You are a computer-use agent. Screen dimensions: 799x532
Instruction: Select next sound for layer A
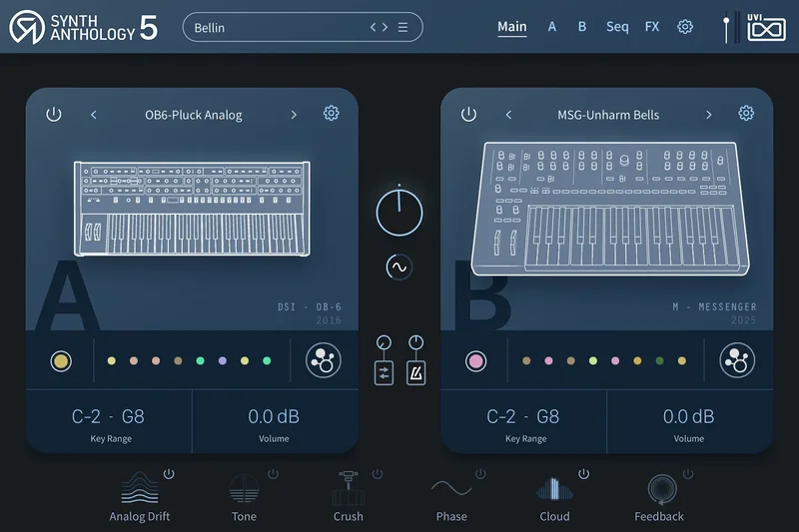[x=294, y=115]
